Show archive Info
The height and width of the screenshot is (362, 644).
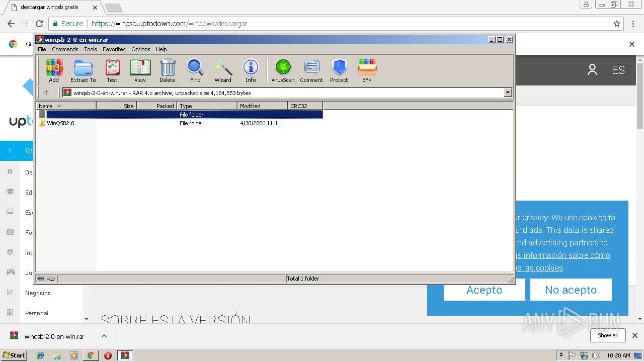(x=251, y=70)
